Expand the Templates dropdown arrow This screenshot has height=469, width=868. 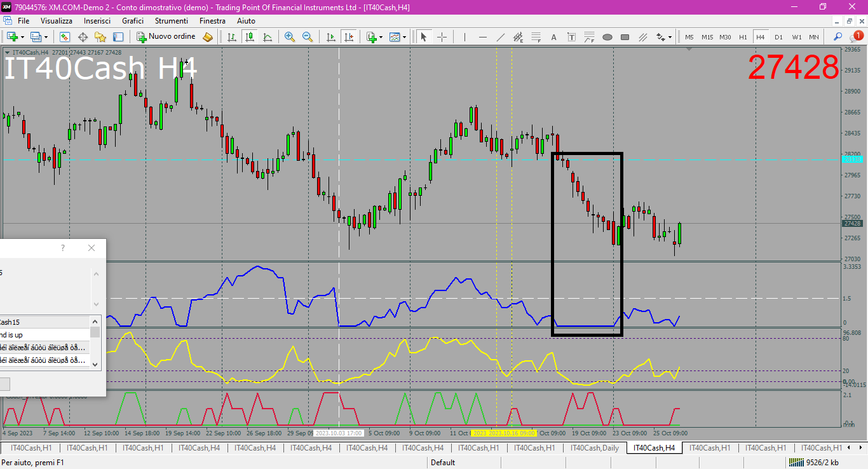click(405, 37)
